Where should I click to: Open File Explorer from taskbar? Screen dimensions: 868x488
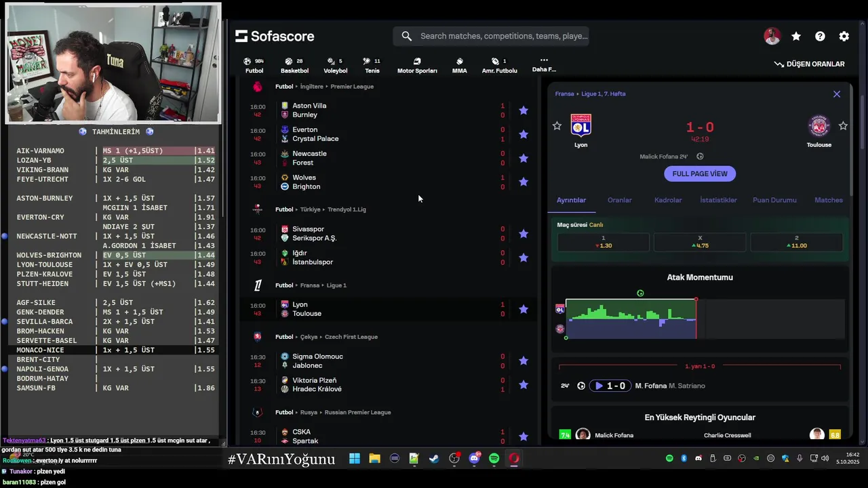[374, 459]
